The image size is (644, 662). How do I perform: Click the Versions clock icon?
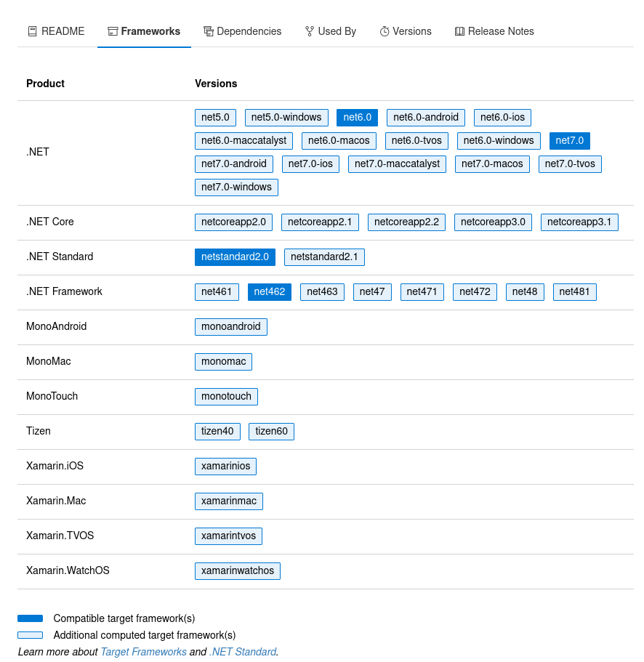[385, 31]
